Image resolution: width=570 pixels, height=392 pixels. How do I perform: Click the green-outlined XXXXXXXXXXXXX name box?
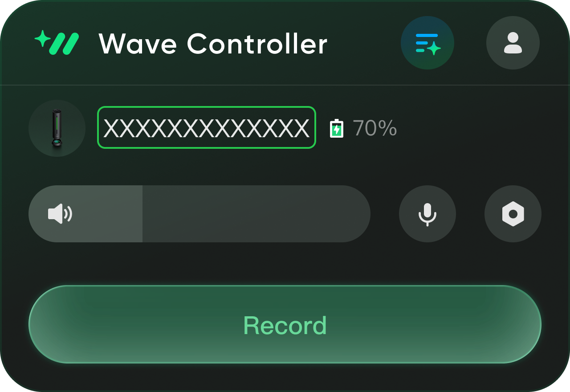point(207,127)
